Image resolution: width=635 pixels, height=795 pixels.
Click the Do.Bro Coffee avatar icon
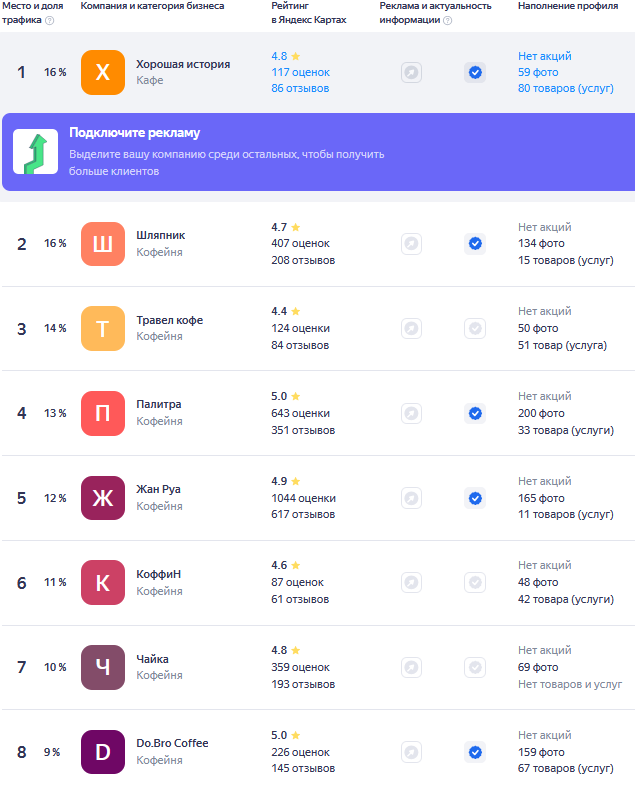point(103,752)
